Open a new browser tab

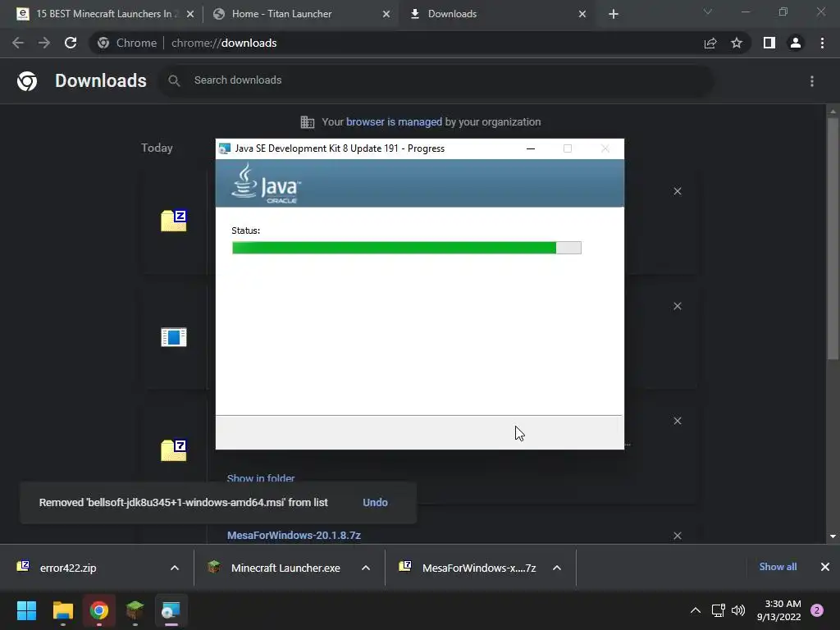614,14
